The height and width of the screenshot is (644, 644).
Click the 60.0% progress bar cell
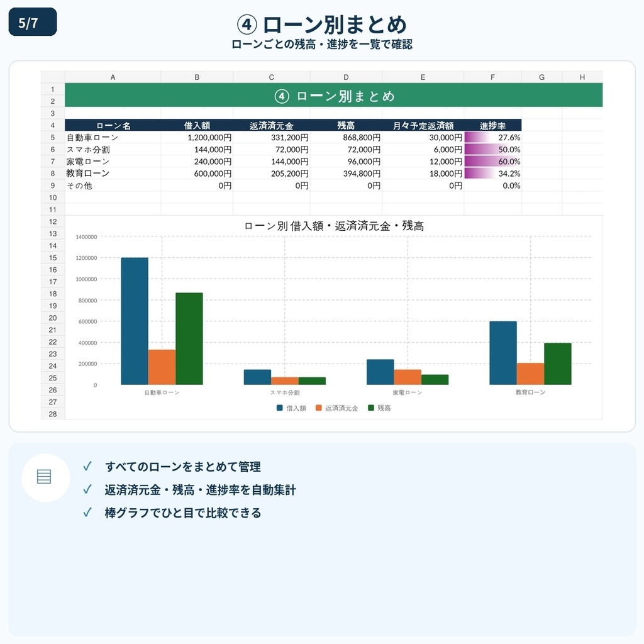click(x=492, y=162)
